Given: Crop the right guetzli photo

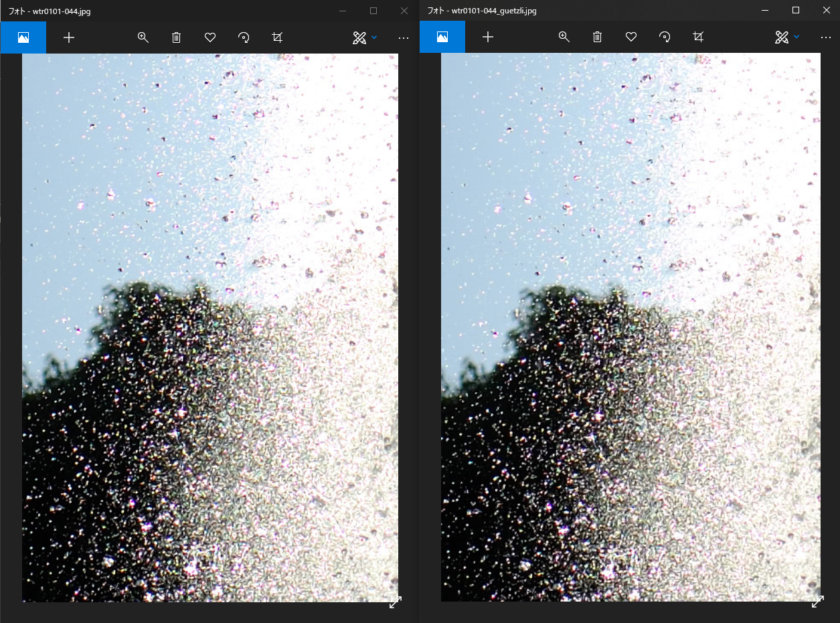Looking at the screenshot, I should (698, 37).
